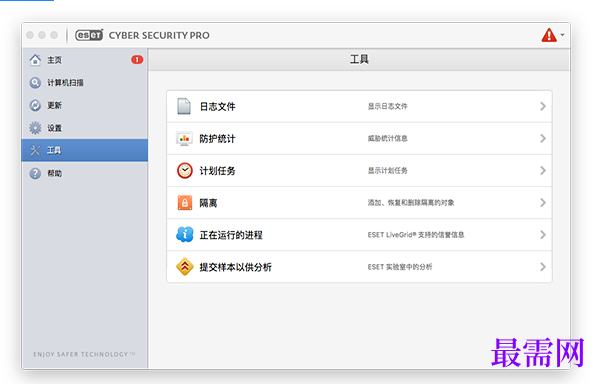Expand the 日志文件 row chevron
The height and width of the screenshot is (384, 603).
click(543, 106)
